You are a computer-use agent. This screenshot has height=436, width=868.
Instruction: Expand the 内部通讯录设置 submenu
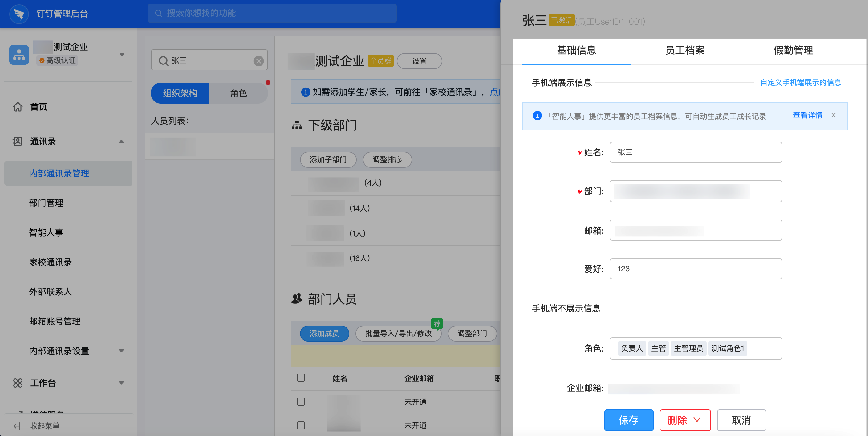[121, 351]
